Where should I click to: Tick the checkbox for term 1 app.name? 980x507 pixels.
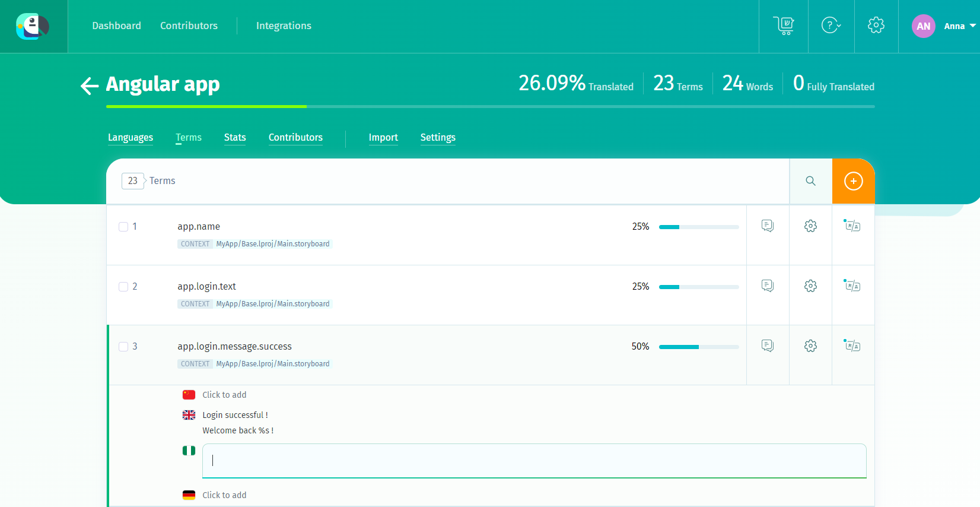[123, 227]
